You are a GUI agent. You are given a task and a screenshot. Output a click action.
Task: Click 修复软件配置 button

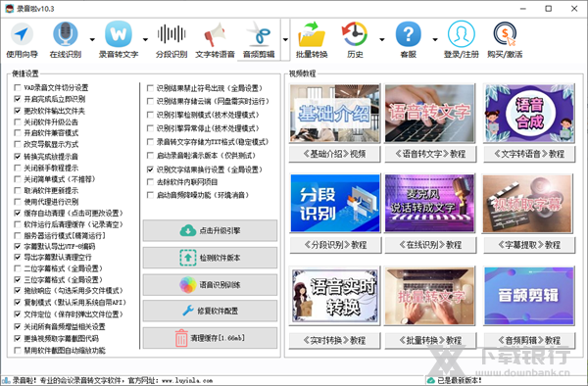coord(210,311)
